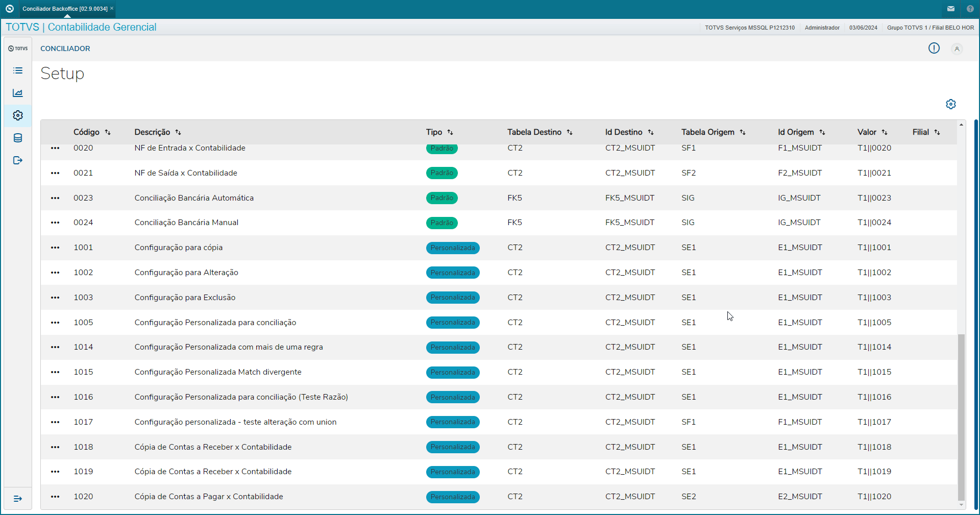The width and height of the screenshot is (980, 515).
Task: Click FK5_MSUIDT cell in row 0023
Action: 630,198
